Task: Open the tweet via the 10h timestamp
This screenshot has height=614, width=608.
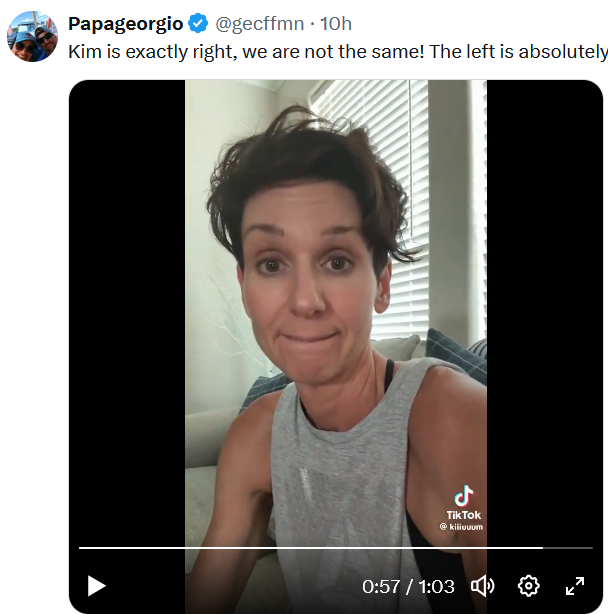Action: point(335,24)
